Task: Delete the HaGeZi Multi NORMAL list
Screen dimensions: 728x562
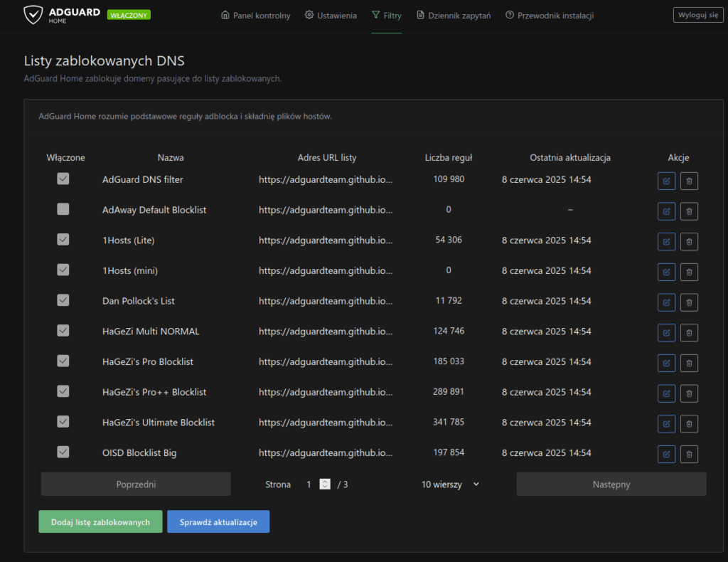Action: click(689, 332)
